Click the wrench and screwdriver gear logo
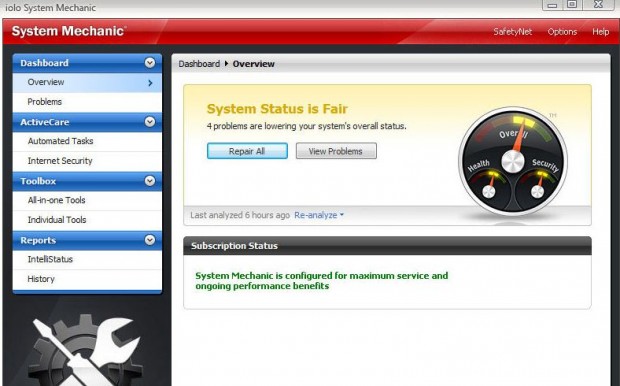Image resolution: width=620 pixels, height=386 pixels. (85, 350)
